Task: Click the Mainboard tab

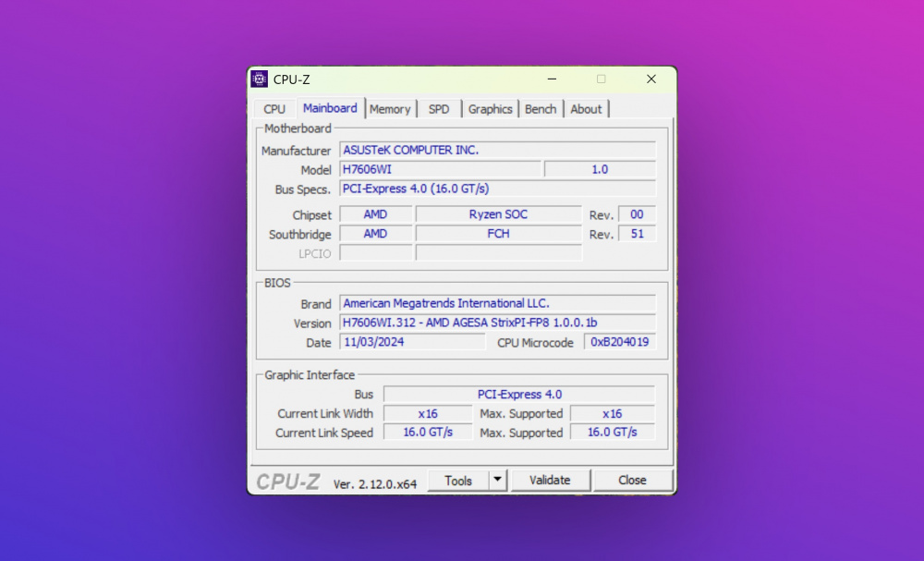Action: click(x=330, y=108)
